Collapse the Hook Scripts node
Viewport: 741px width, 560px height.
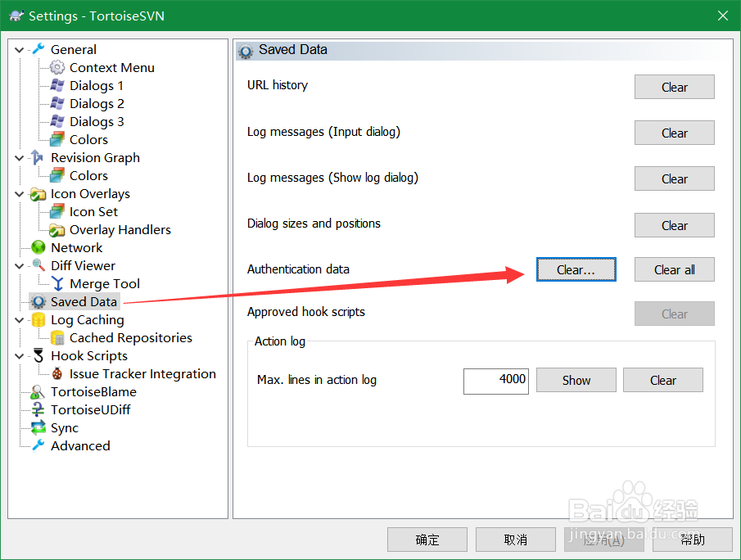tap(20, 356)
